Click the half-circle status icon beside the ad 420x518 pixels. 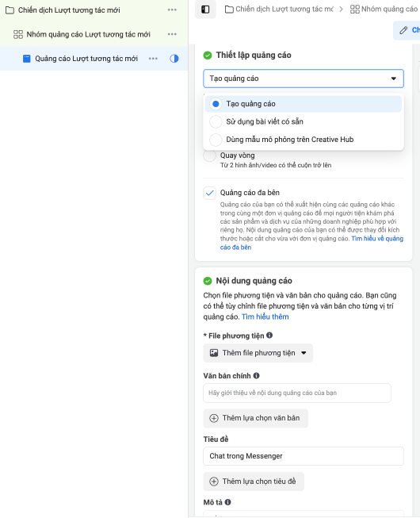tap(174, 59)
